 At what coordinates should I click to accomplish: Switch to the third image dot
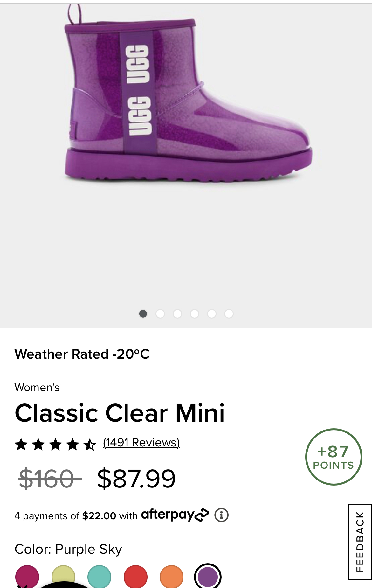[177, 314]
